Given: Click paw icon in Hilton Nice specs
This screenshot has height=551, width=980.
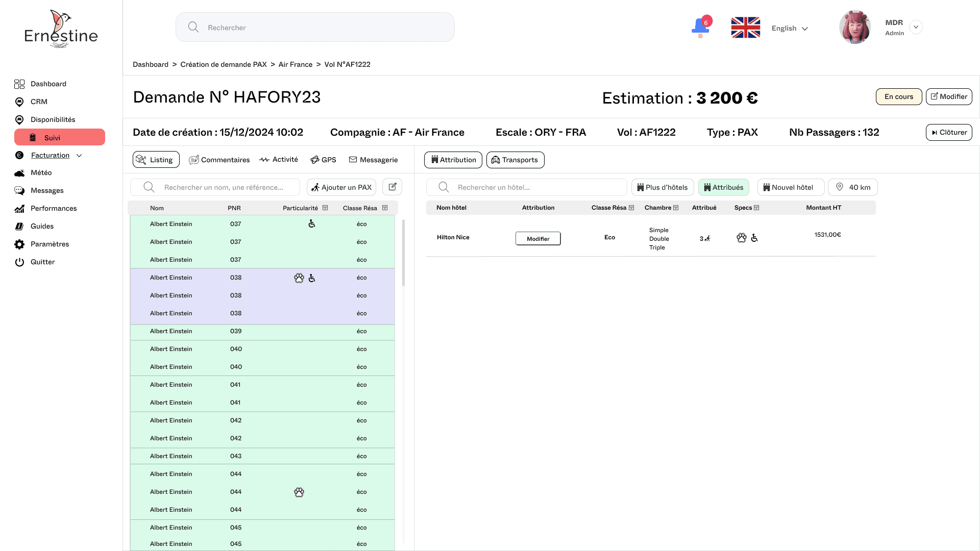Looking at the screenshot, I should [741, 238].
